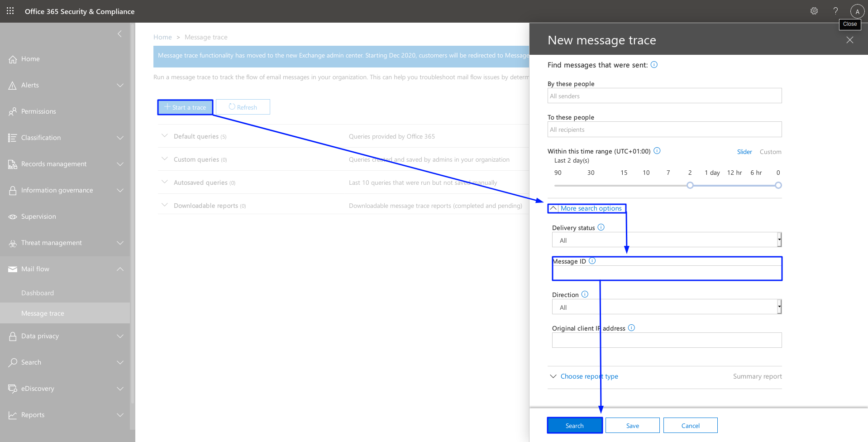Show info icon next to Message ID
Image resolution: width=868 pixels, height=442 pixels.
tap(592, 261)
